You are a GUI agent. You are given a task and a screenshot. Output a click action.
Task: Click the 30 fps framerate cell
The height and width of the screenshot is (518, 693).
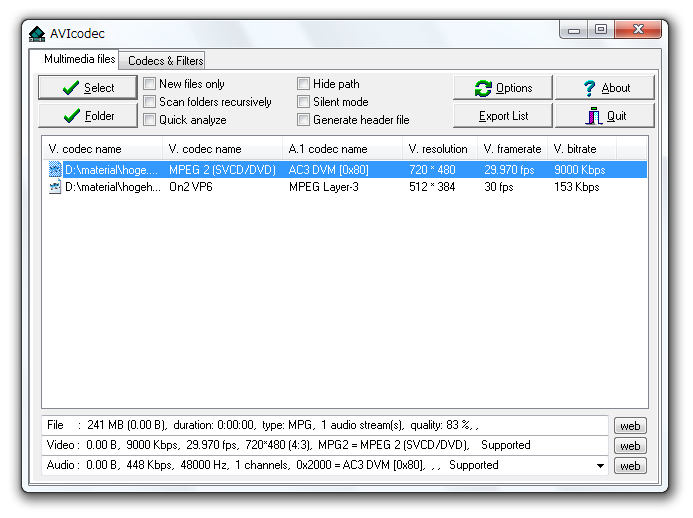click(499, 187)
